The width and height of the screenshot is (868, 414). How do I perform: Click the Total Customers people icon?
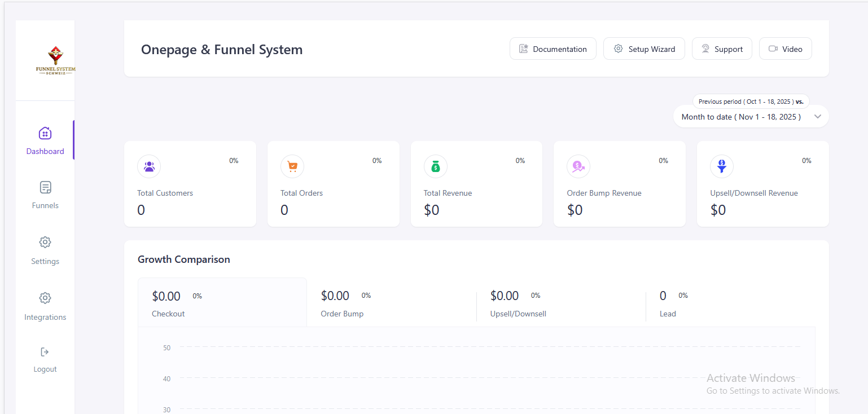click(149, 166)
